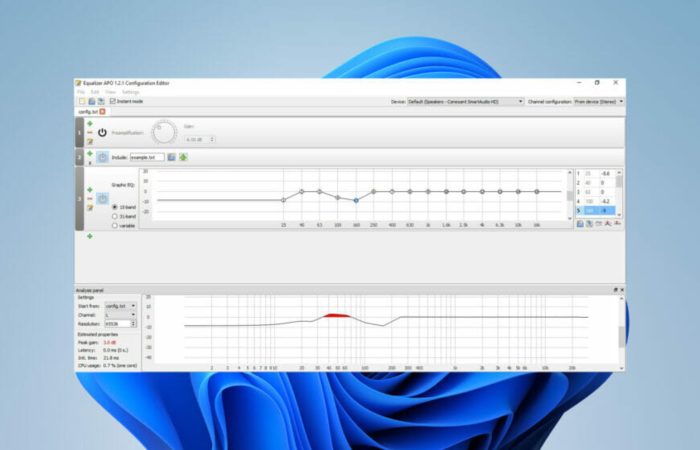Open the Edit menu
700x450 pixels.
click(95, 92)
